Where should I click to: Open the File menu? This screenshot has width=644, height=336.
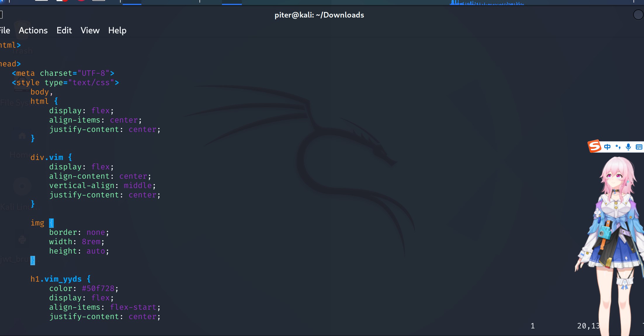(x=5, y=30)
